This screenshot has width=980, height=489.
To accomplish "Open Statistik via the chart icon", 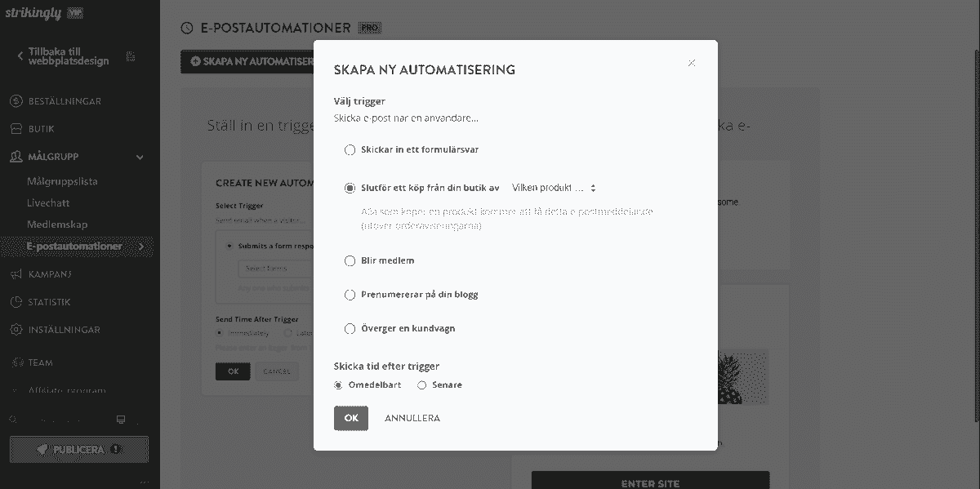I will 16,302.
